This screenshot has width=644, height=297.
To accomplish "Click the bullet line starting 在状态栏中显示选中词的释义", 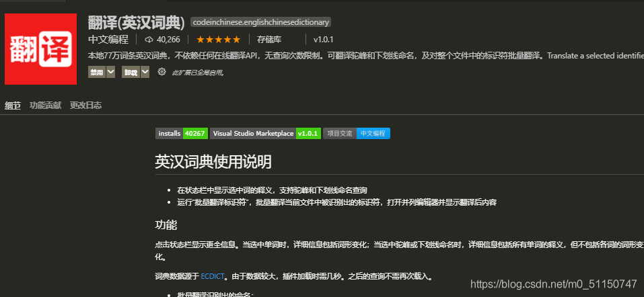I will (x=272, y=190).
